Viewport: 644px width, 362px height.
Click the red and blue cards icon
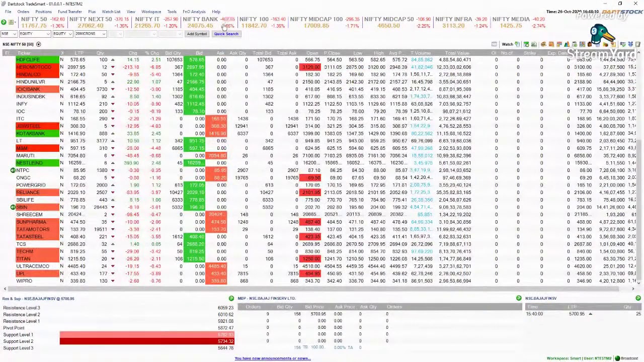(559, 44)
